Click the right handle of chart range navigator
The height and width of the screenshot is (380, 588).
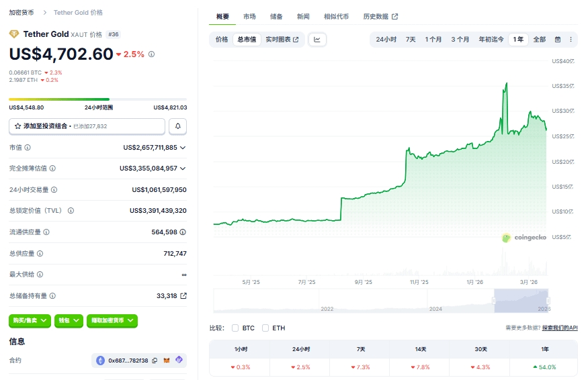(x=548, y=301)
